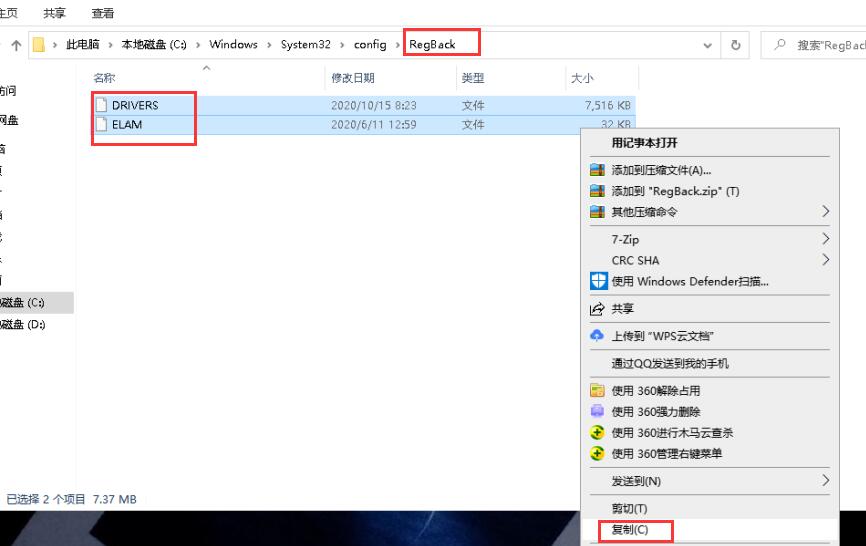
Task: Click the 360管理右键菜单 icon
Action: point(597,453)
